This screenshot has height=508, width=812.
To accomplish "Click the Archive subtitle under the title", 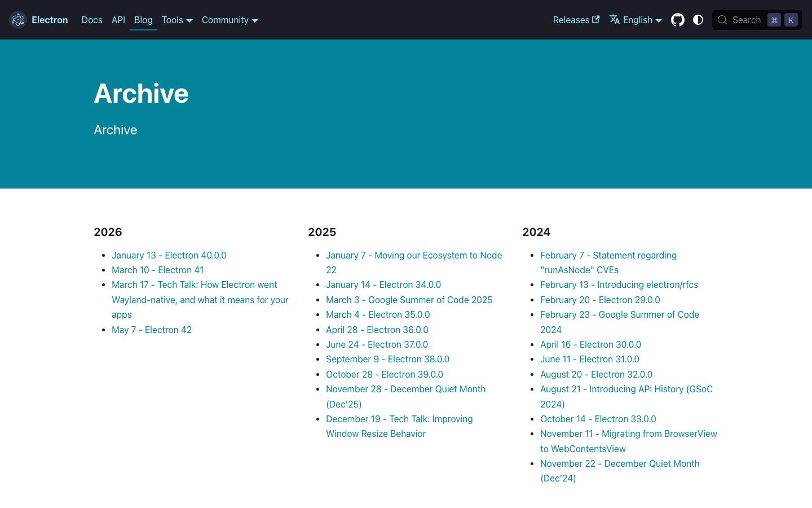I will [x=116, y=130].
